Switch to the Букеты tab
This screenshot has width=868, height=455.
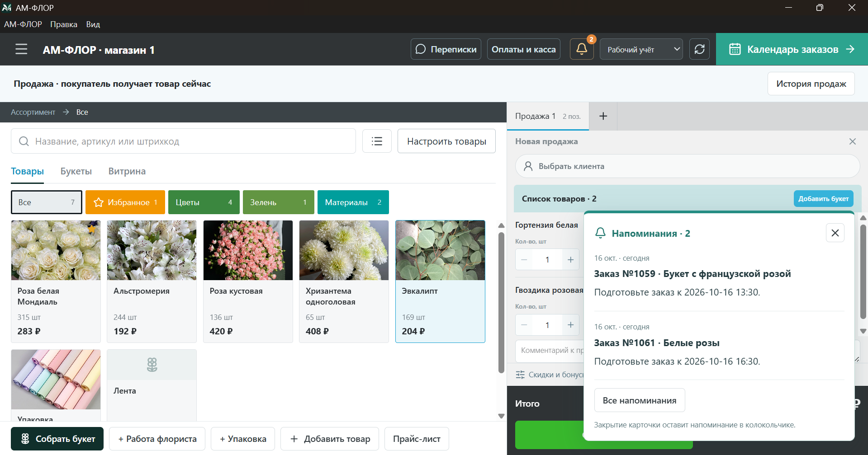click(x=76, y=171)
